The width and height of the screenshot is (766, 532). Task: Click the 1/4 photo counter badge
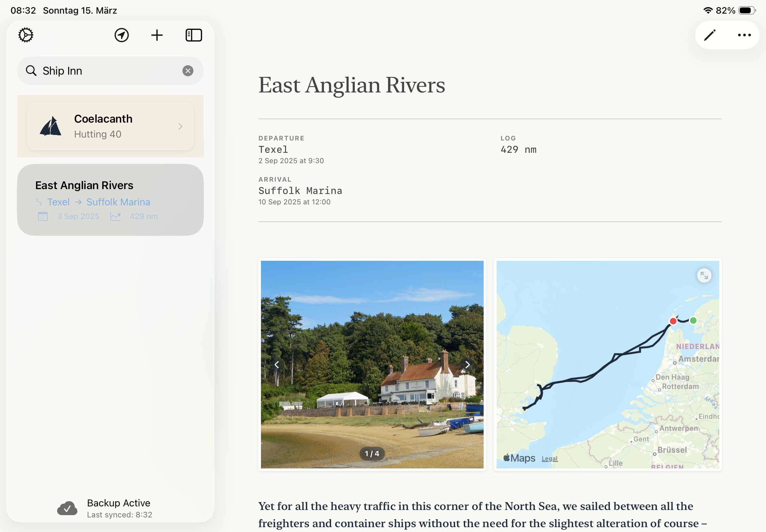tap(372, 453)
